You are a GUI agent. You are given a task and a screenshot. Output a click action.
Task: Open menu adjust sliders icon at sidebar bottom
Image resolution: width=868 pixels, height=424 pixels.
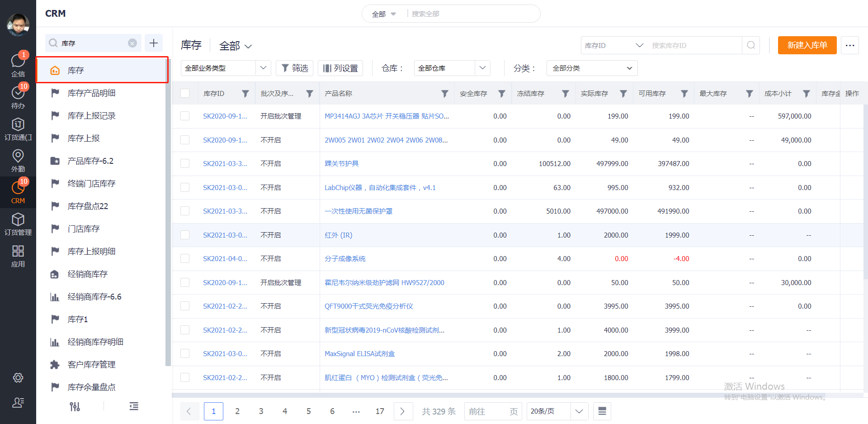pyautogui.click(x=75, y=406)
